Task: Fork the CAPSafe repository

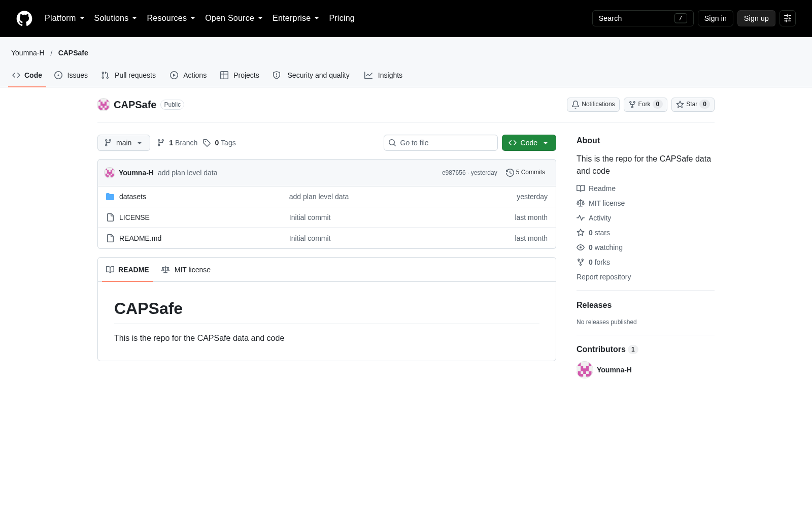Action: point(645,105)
